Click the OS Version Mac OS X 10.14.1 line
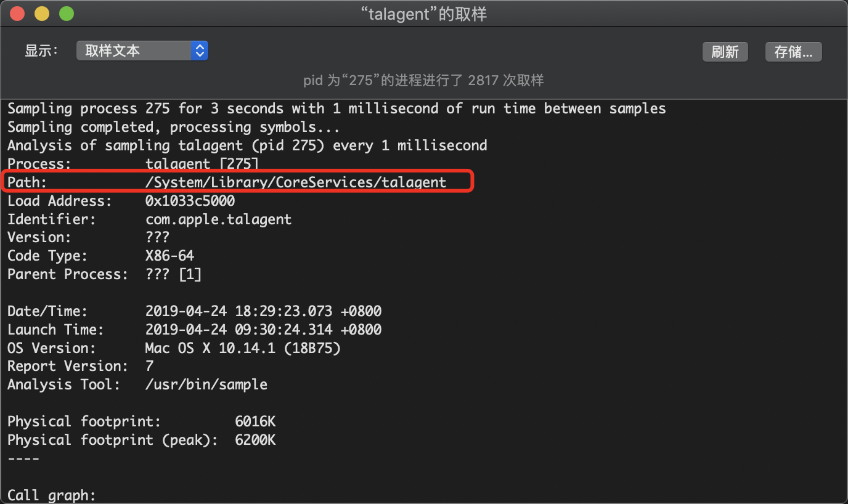The image size is (848, 504). click(174, 348)
